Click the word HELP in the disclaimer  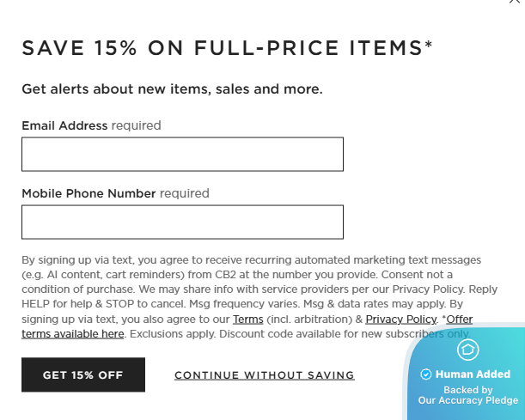[x=36, y=304]
